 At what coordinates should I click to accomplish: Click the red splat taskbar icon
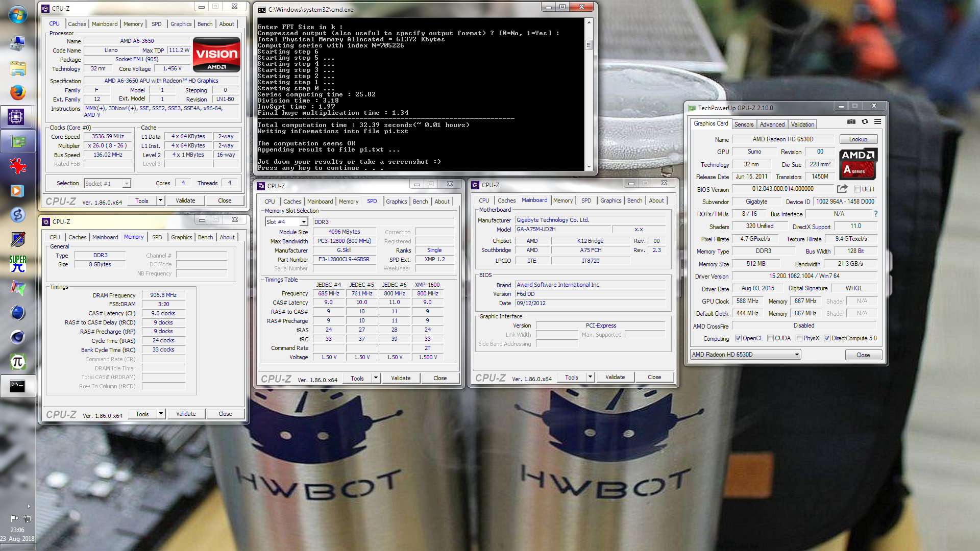tap(18, 166)
